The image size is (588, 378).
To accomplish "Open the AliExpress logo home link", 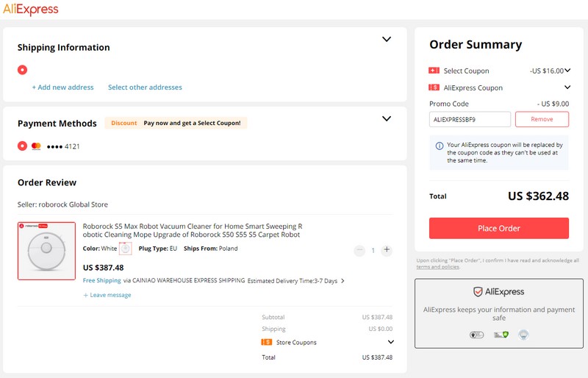I will pyautogui.click(x=31, y=9).
